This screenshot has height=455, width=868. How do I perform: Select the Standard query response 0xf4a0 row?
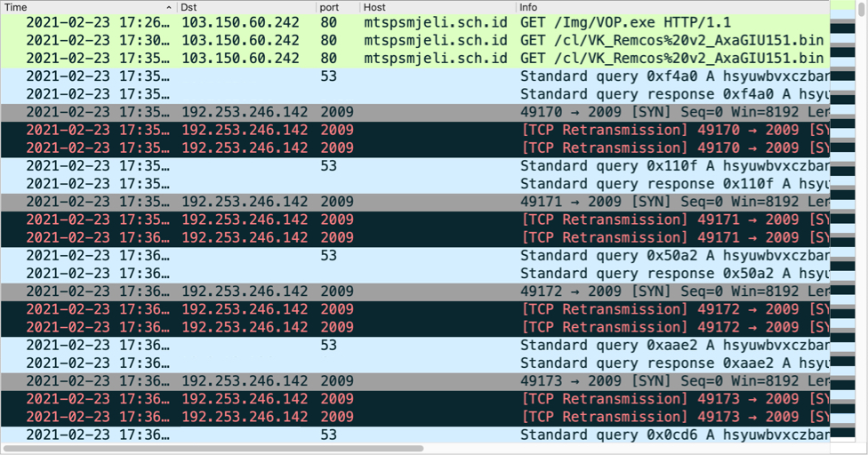(415, 94)
